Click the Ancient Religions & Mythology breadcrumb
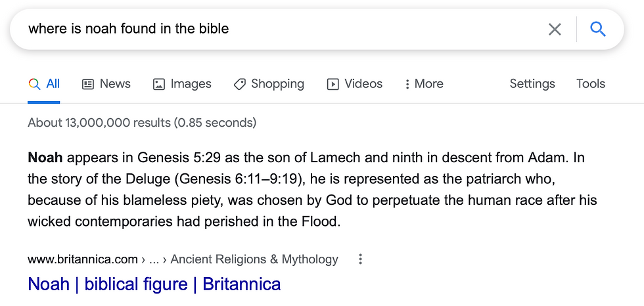The width and height of the screenshot is (644, 306). (x=254, y=259)
